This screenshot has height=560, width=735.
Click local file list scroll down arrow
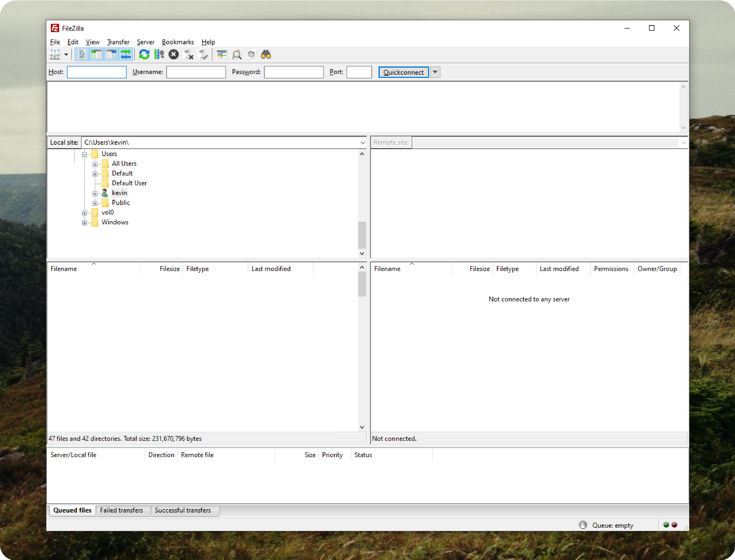[x=362, y=427]
